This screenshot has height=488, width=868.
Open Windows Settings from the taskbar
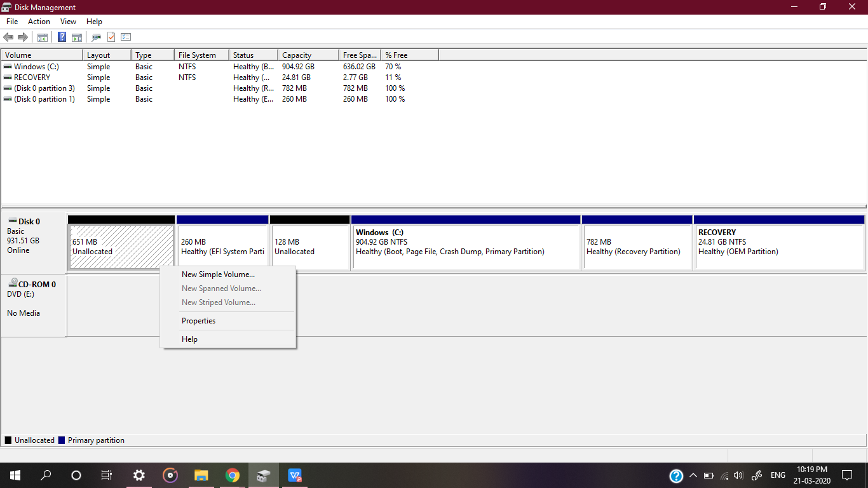tap(139, 475)
